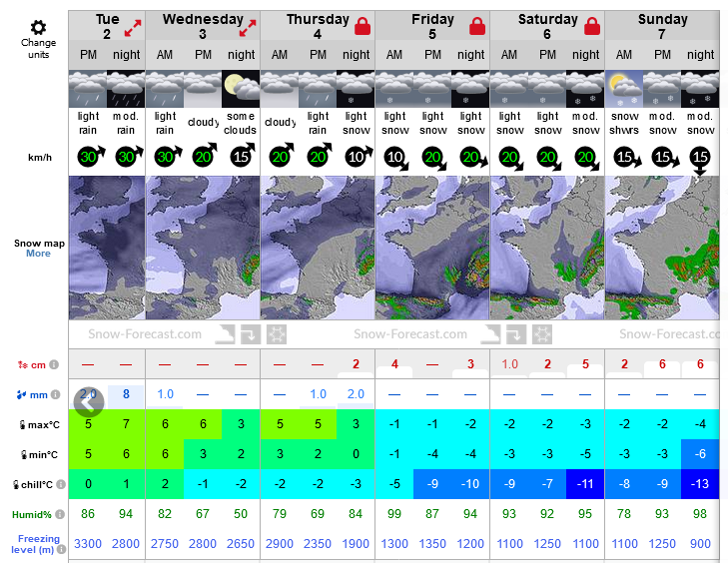
Task: Click Tuesday night mod. rain weather icon
Action: (126, 89)
